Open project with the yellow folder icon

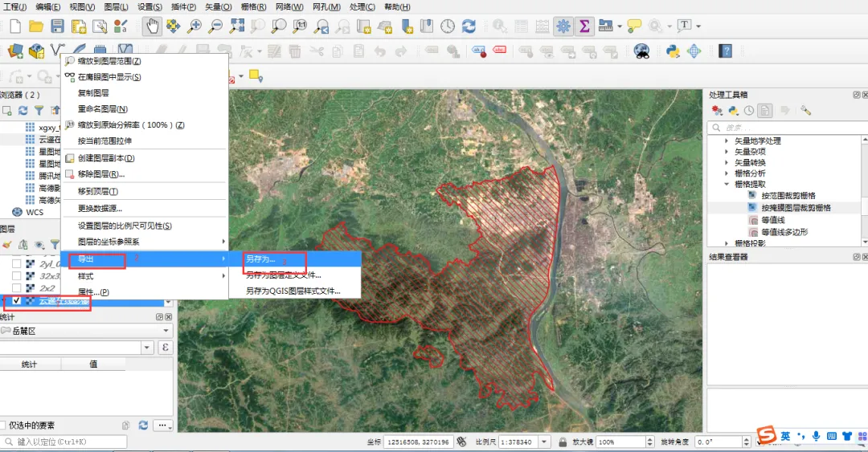pos(36,26)
